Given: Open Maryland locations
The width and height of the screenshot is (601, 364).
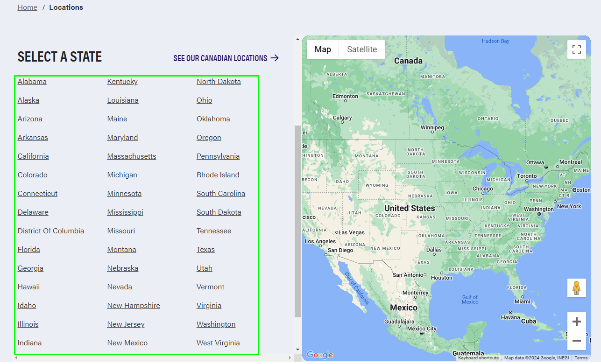Looking at the screenshot, I should coord(122,138).
